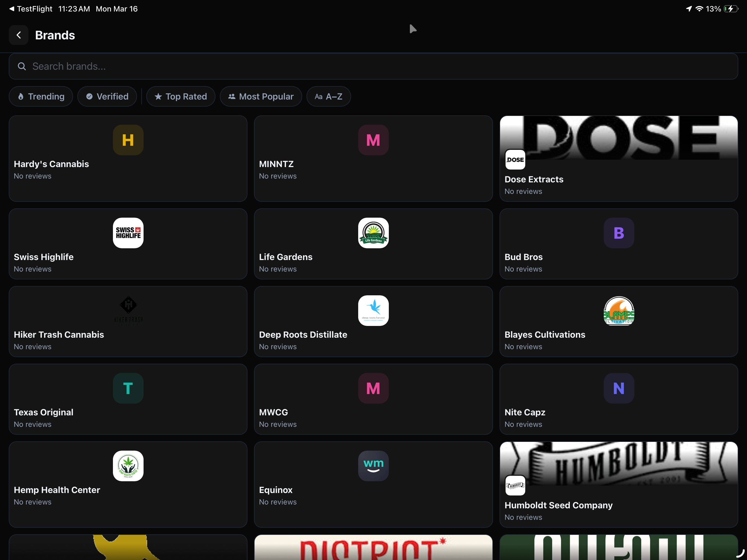Select MWCG title text
The image size is (747, 560).
(x=273, y=412)
